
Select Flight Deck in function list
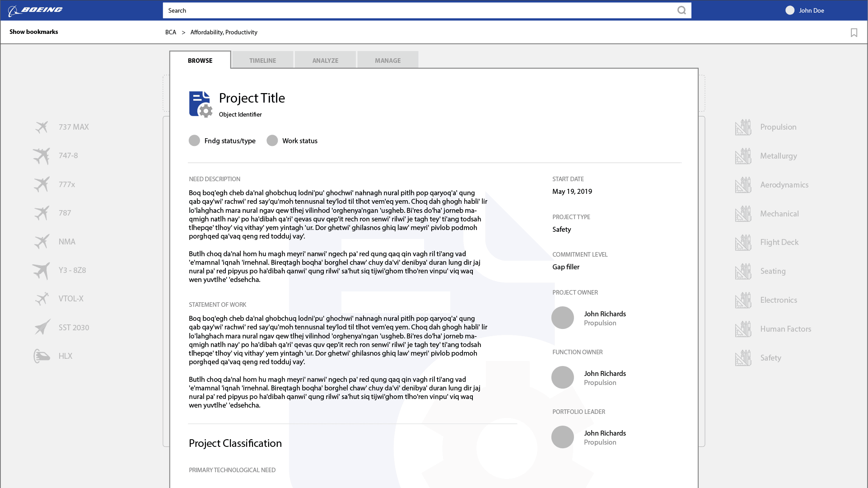pos(779,242)
